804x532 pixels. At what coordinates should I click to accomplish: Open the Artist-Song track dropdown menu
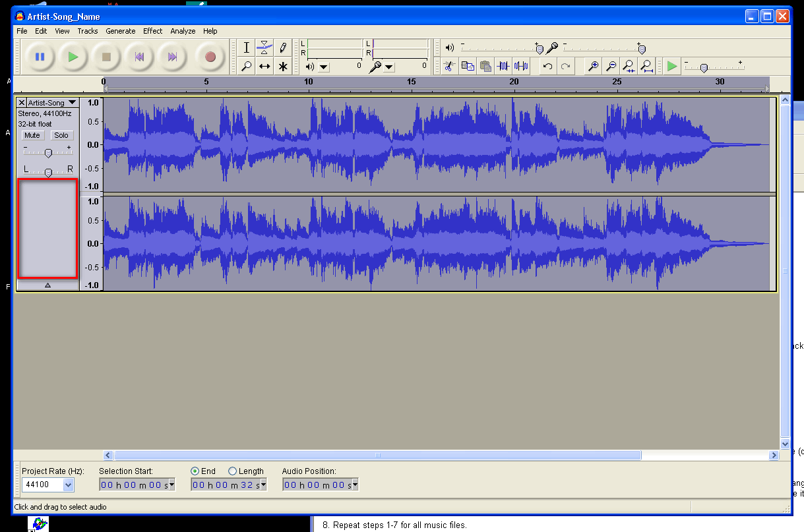72,103
